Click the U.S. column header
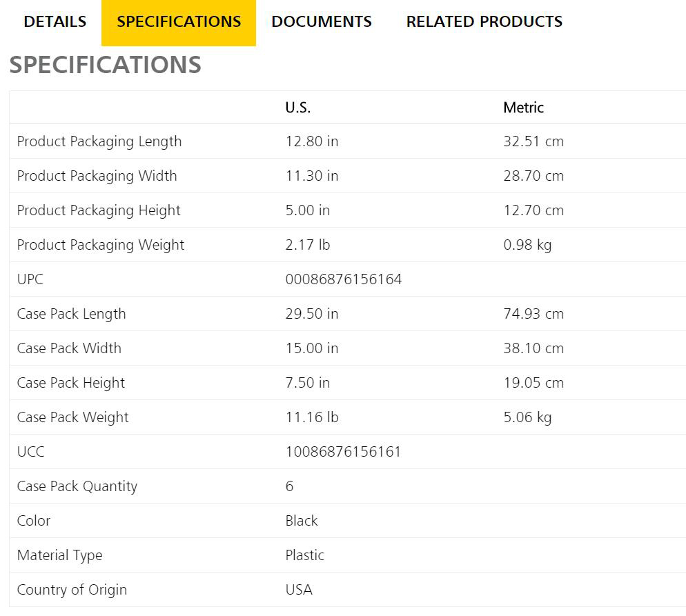Screen dimensions: 686x616 pyautogui.click(x=298, y=108)
